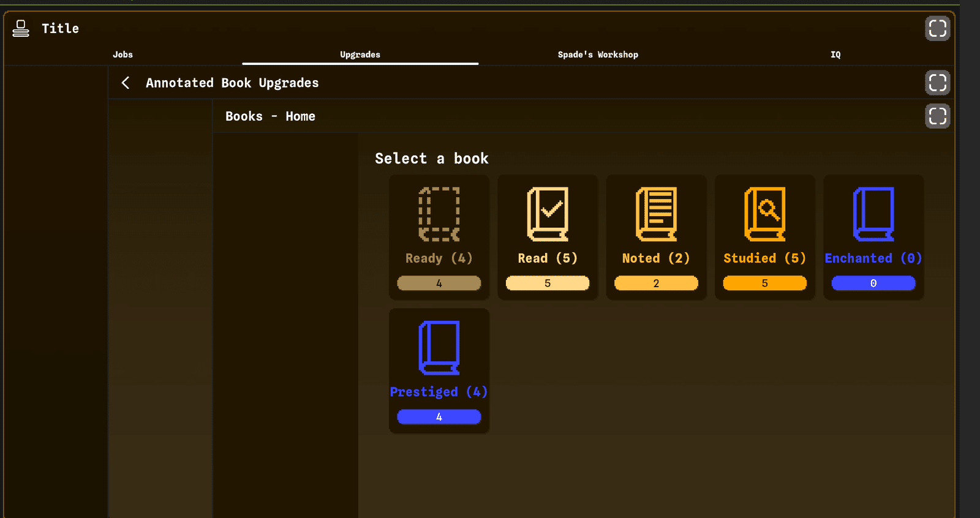Image resolution: width=980 pixels, height=518 pixels.
Task: Open the Ready book dashed icon
Action: click(x=439, y=214)
